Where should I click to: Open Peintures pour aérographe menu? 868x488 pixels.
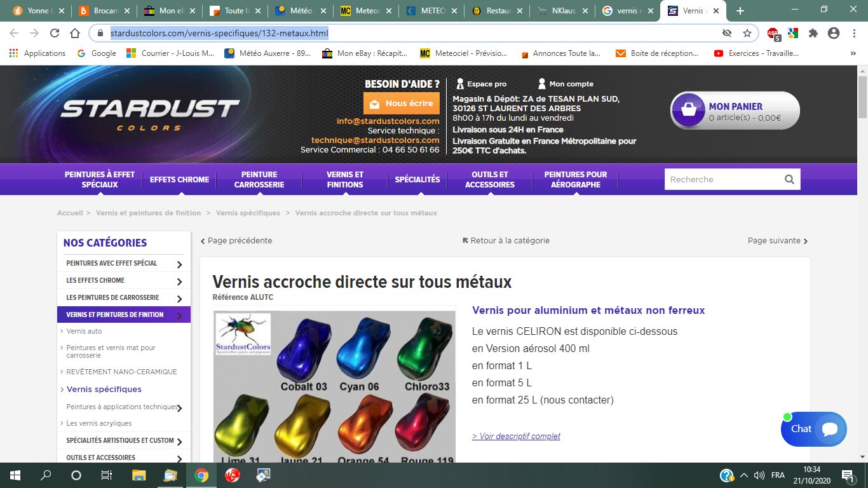pos(576,179)
